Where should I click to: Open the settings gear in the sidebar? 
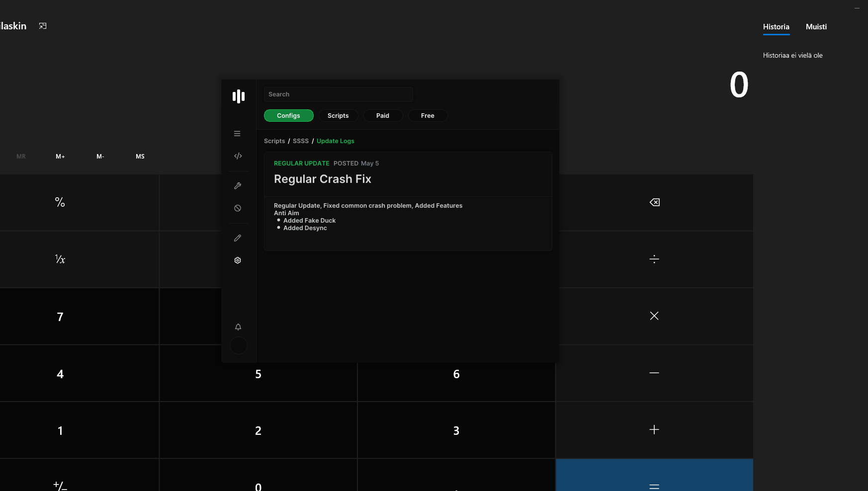tap(237, 260)
